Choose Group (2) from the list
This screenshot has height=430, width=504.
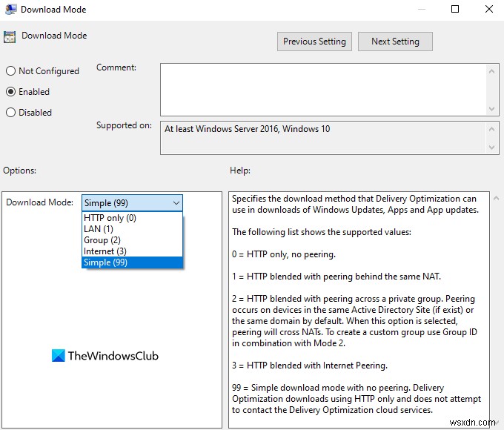(x=132, y=240)
